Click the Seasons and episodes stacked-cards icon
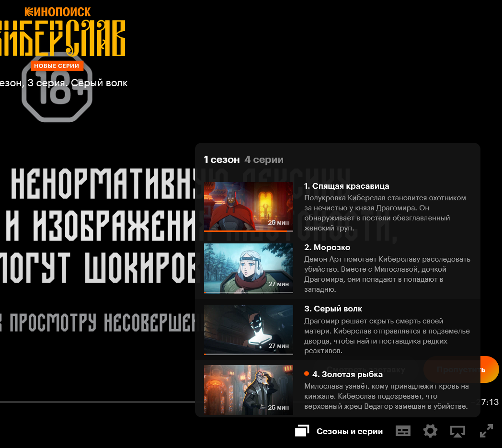Image resolution: width=502 pixels, height=448 pixels. [302, 431]
